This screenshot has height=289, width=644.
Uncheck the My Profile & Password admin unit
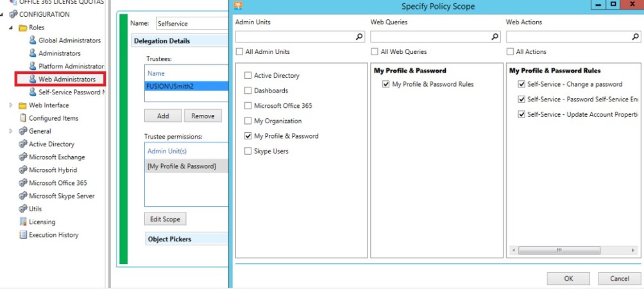tap(248, 136)
